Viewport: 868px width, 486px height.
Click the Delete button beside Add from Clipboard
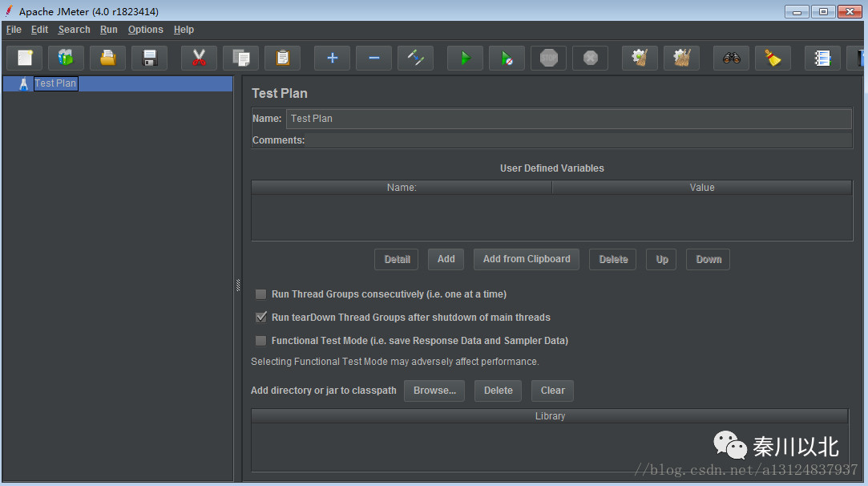click(613, 259)
